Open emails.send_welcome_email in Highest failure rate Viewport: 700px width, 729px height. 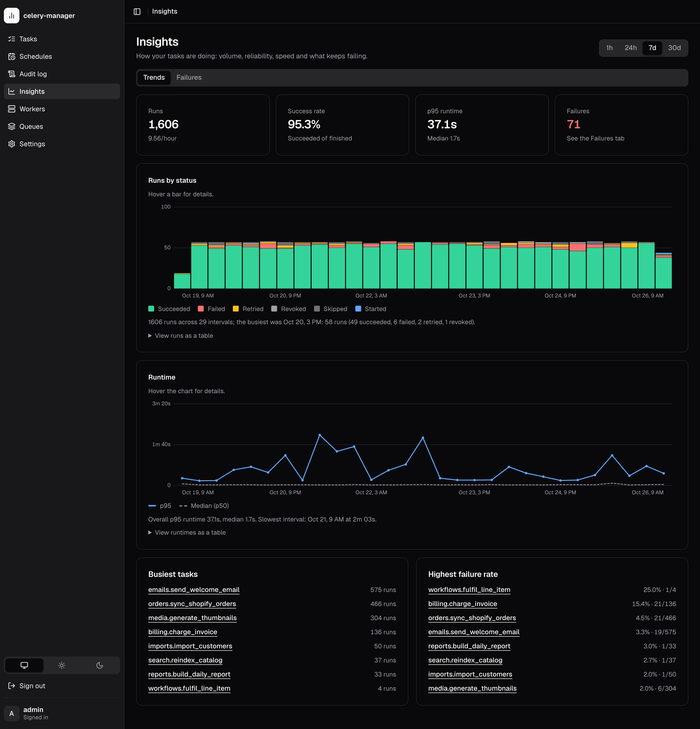click(474, 632)
